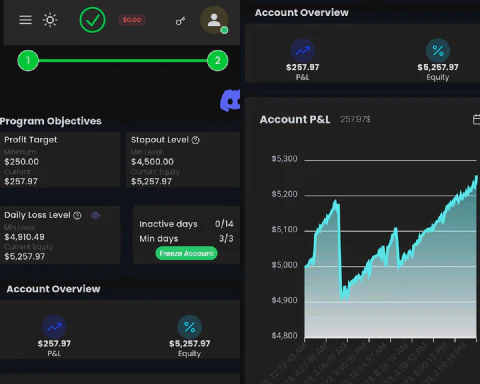Open the Account P&L calendar picker
The width and height of the screenshot is (480, 384).
click(x=476, y=119)
